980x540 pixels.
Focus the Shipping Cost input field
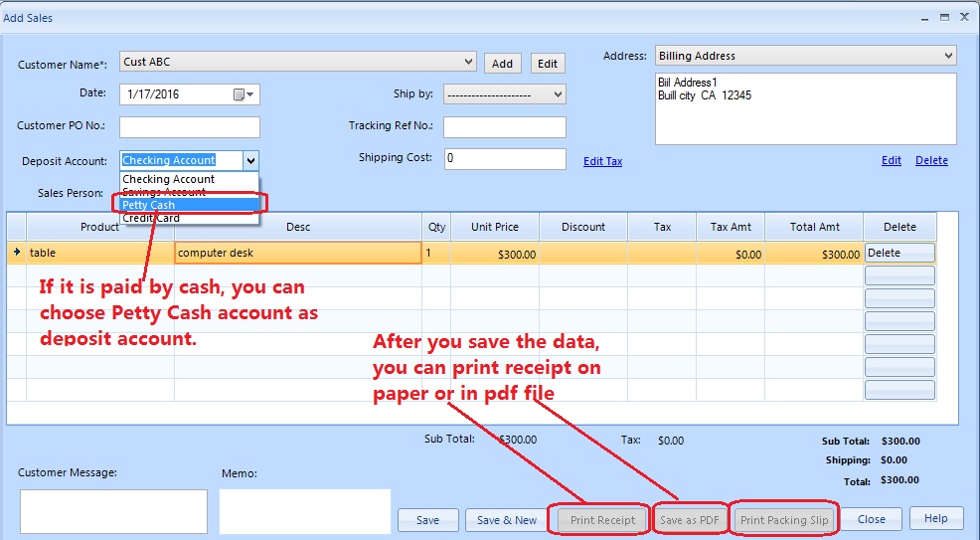[x=504, y=159]
